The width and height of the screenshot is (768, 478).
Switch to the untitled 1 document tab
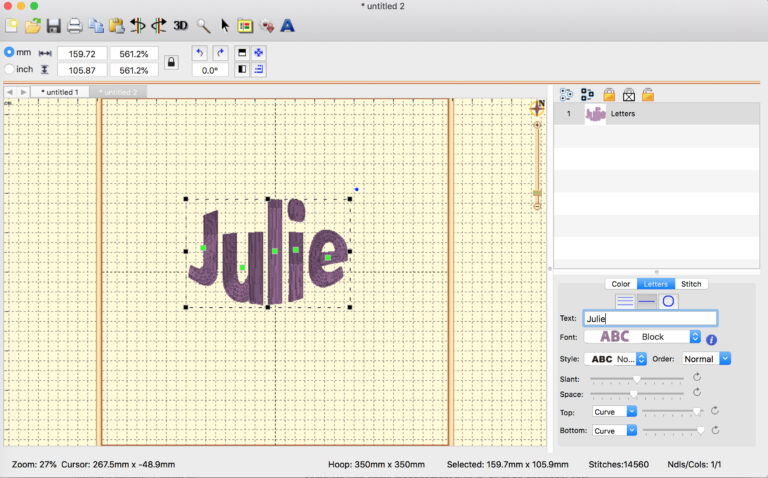59,92
